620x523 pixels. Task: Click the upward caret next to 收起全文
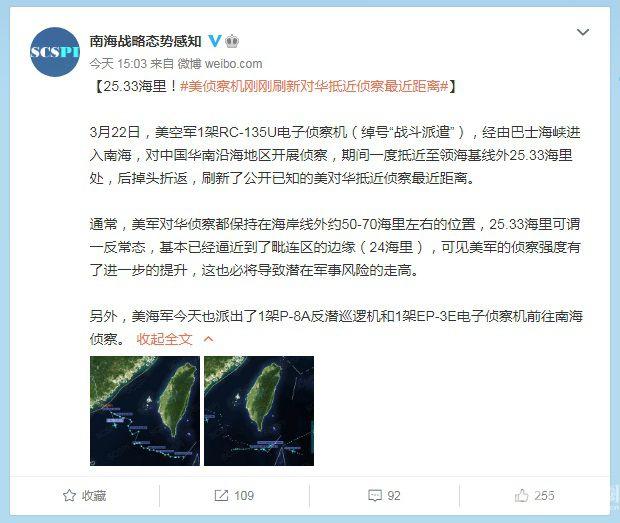tap(208, 339)
